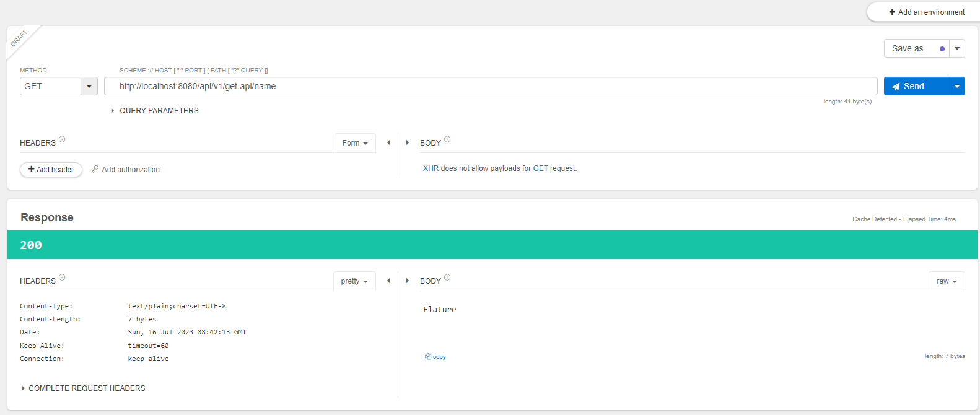
Task: Click the 200 status code bar
Action: [x=492, y=245]
